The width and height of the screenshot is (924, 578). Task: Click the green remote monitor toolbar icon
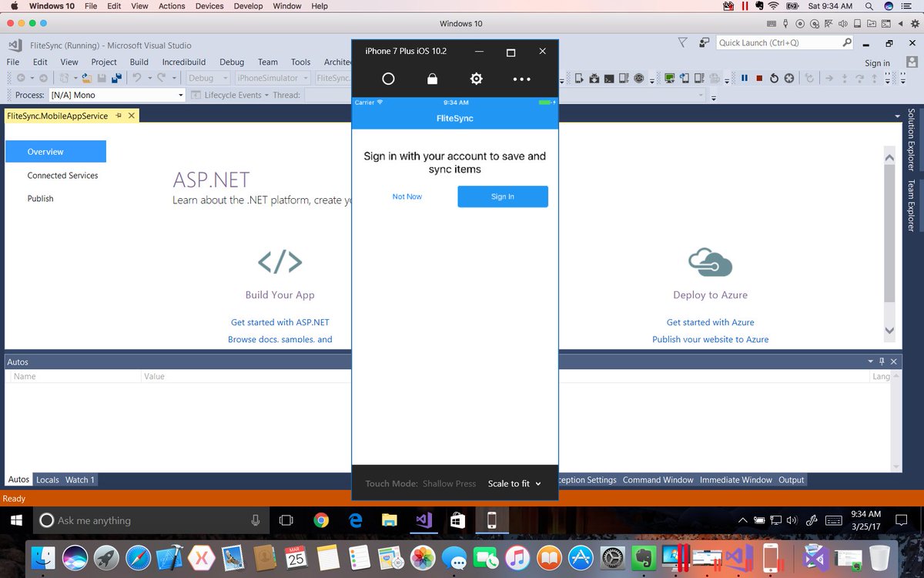point(669,78)
